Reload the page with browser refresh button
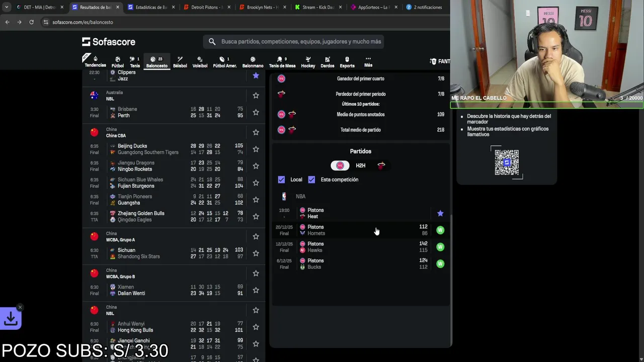 (31, 22)
